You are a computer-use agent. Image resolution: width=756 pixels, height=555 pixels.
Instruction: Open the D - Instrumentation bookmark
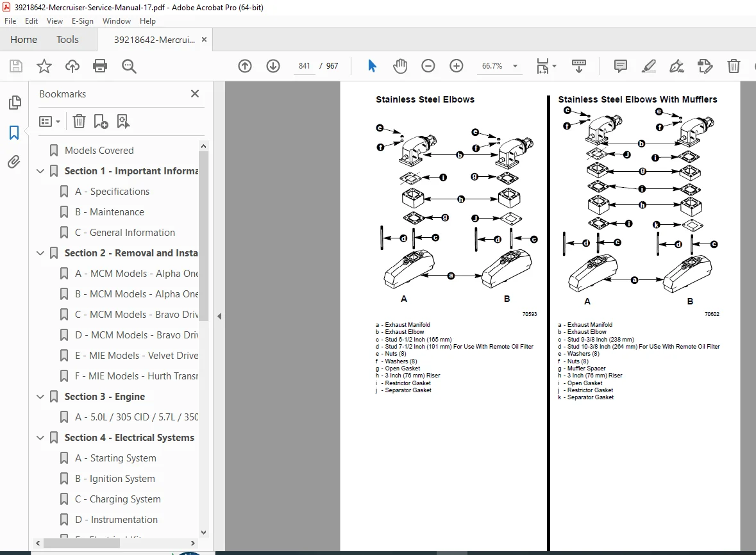(116, 519)
